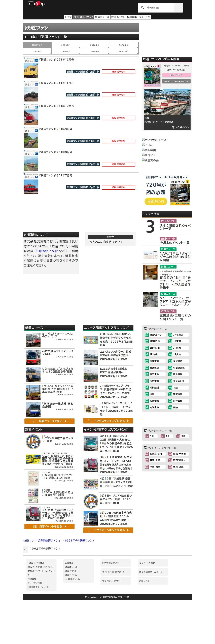The image size is (215, 644).
Task: Open 今週末のイベント一覧 link
Action: [x=174, y=243]
